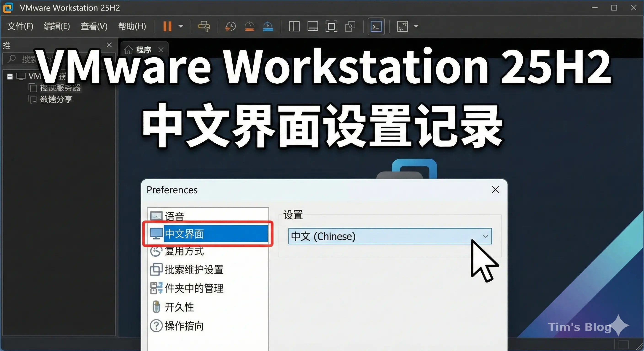Open 批索维护设置 preferences section

coord(194,270)
